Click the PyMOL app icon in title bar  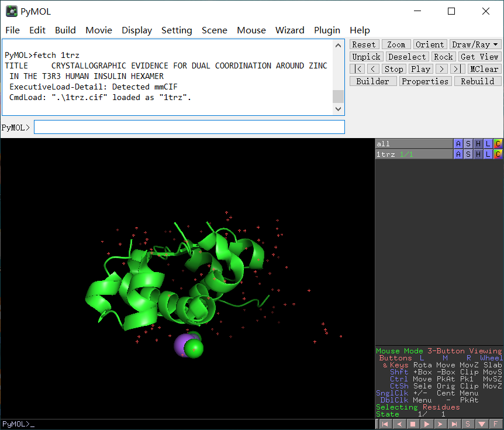point(12,11)
